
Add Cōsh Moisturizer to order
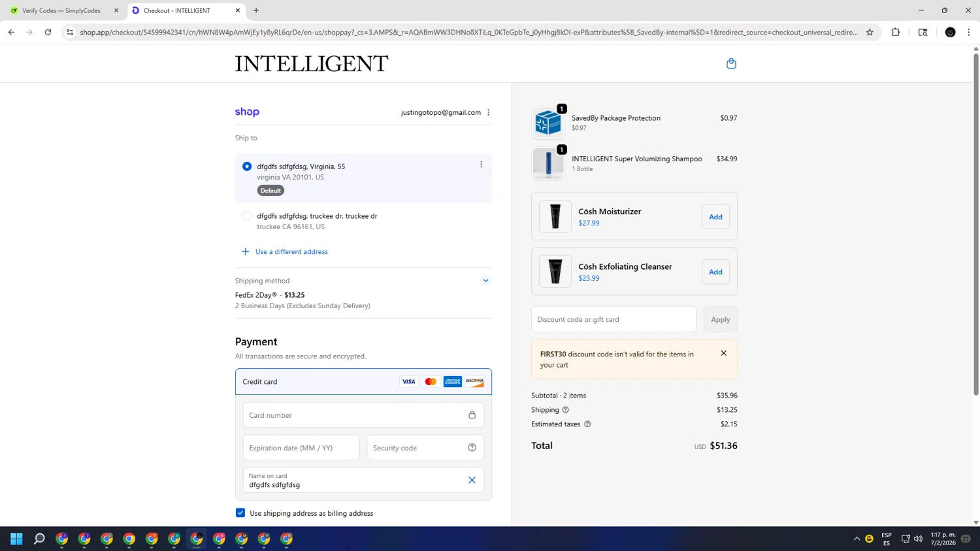click(x=715, y=217)
